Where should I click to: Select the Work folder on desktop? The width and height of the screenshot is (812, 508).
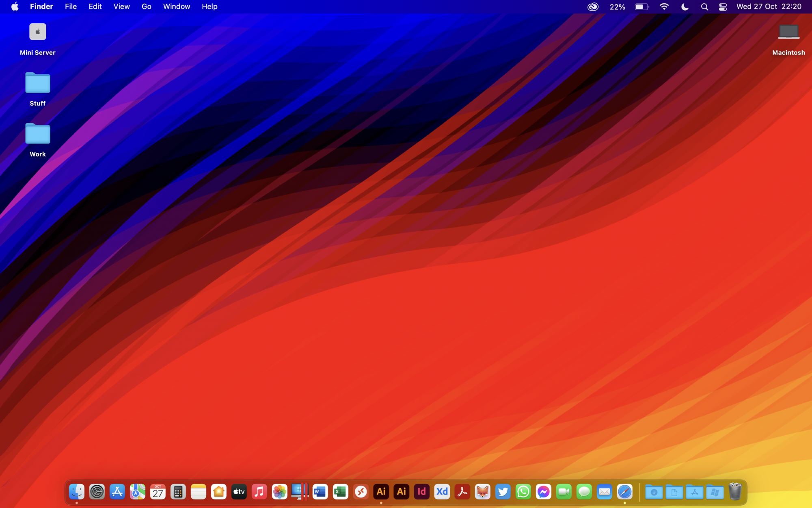point(38,134)
